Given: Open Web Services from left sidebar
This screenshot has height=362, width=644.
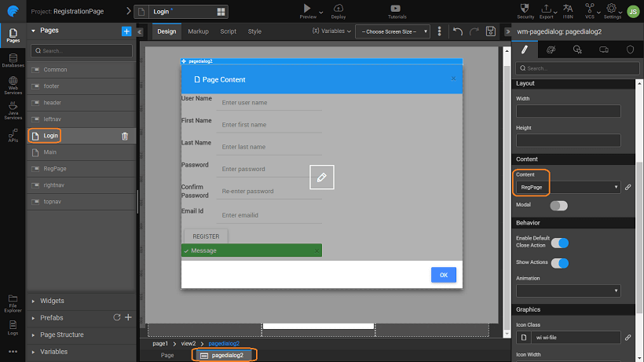Looking at the screenshot, I should pyautogui.click(x=13, y=86).
